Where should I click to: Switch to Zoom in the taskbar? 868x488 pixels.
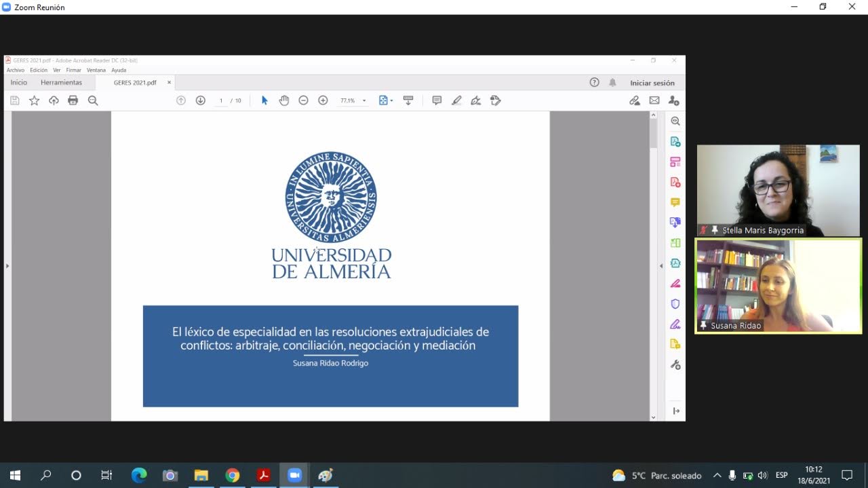click(x=294, y=475)
